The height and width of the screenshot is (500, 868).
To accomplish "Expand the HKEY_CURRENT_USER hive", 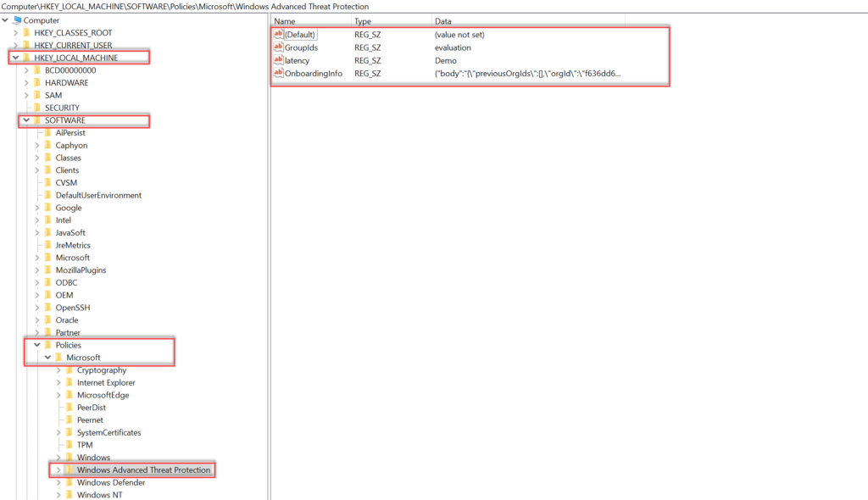I will pyautogui.click(x=15, y=46).
